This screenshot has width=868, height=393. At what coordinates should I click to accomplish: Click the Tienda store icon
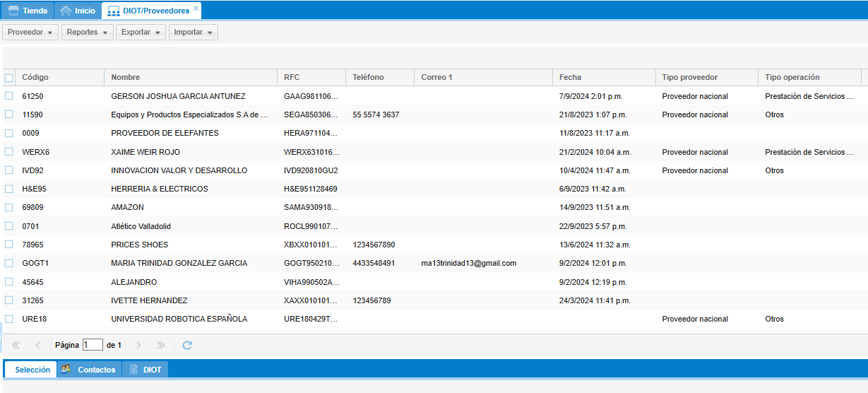coord(13,11)
